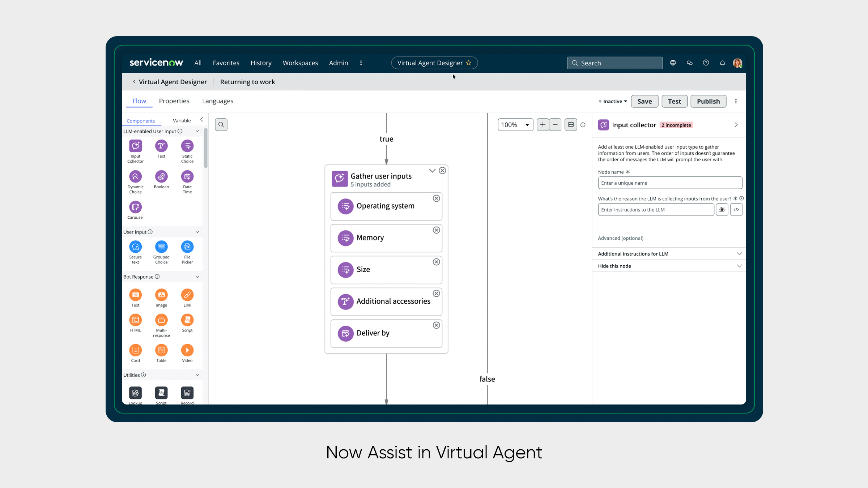868x488 pixels.
Task: Click the Test button
Action: (x=674, y=102)
